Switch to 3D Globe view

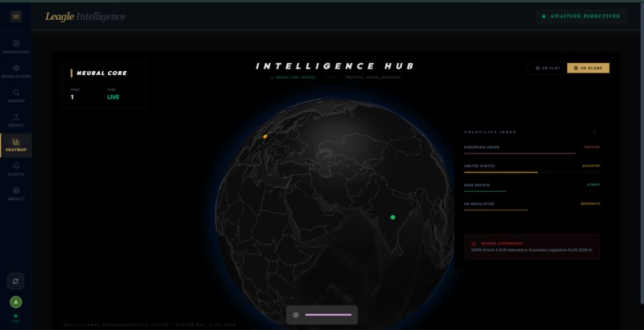[588, 68]
